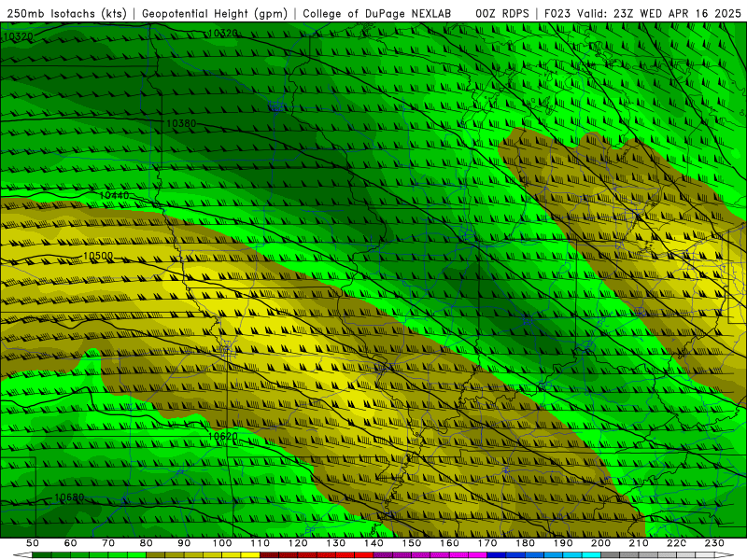
Task: Click the 10440 height contour label
Action: coord(114,196)
